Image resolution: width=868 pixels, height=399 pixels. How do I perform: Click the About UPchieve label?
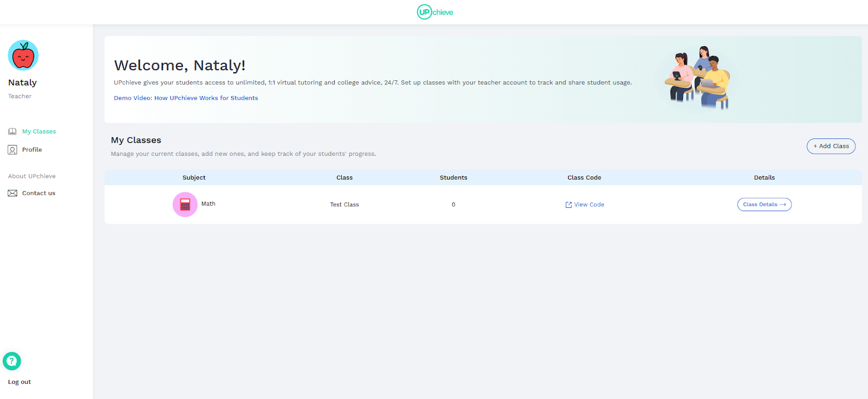tap(32, 176)
